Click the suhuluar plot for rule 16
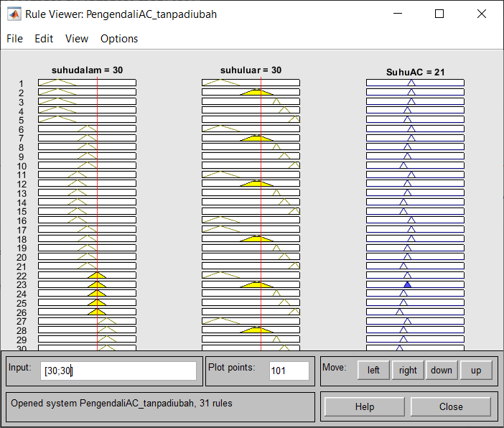Viewport: 504px width, 428px height. pyautogui.click(x=251, y=220)
